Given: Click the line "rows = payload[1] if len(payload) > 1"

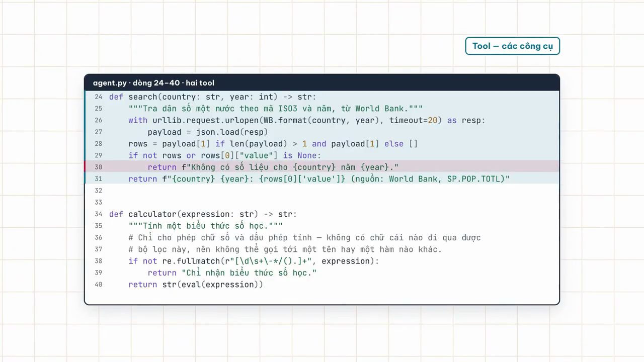Looking at the screenshot, I should click(273, 144).
